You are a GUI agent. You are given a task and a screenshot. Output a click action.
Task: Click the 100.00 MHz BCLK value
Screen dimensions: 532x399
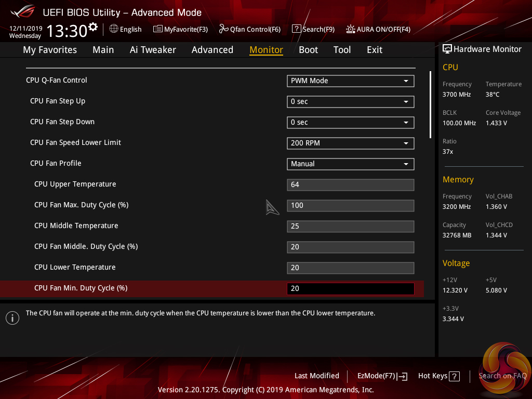click(459, 123)
